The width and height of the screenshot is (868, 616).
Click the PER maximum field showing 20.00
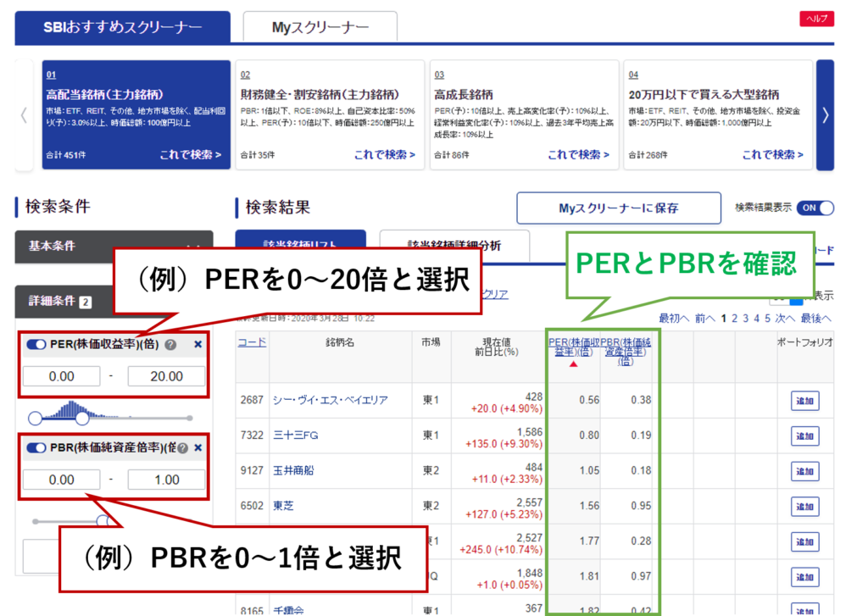pos(166,376)
